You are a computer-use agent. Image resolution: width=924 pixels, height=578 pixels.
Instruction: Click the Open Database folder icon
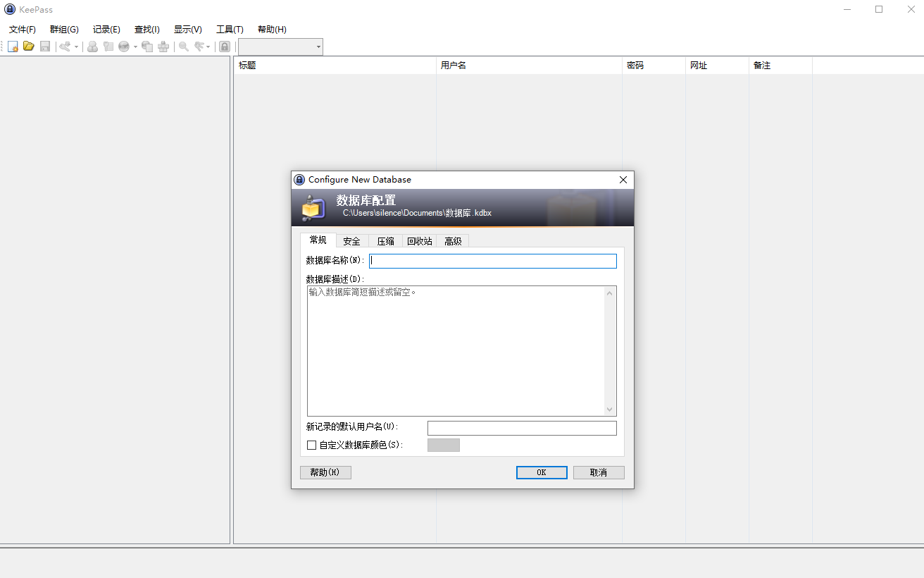pyautogui.click(x=29, y=47)
